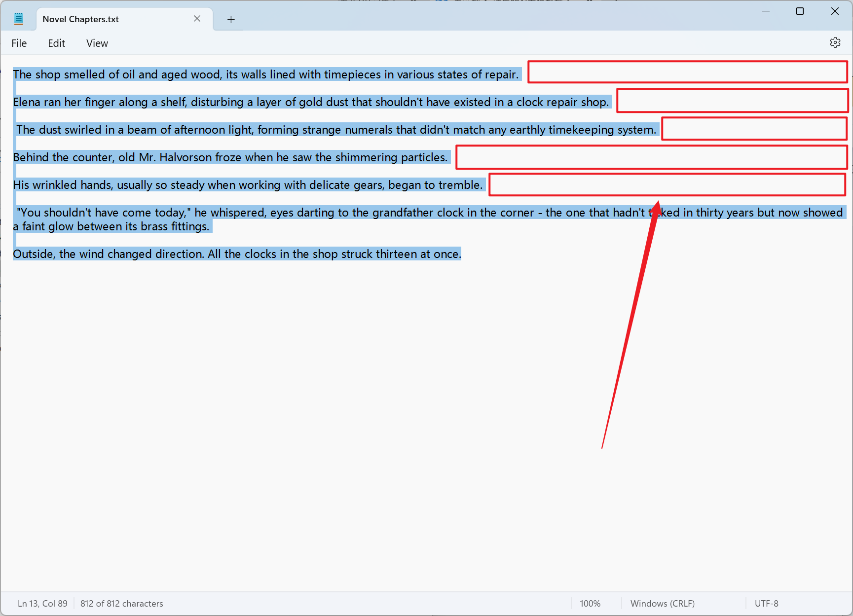Click the 100% zoom level in status bar
853x616 pixels.
[590, 604]
